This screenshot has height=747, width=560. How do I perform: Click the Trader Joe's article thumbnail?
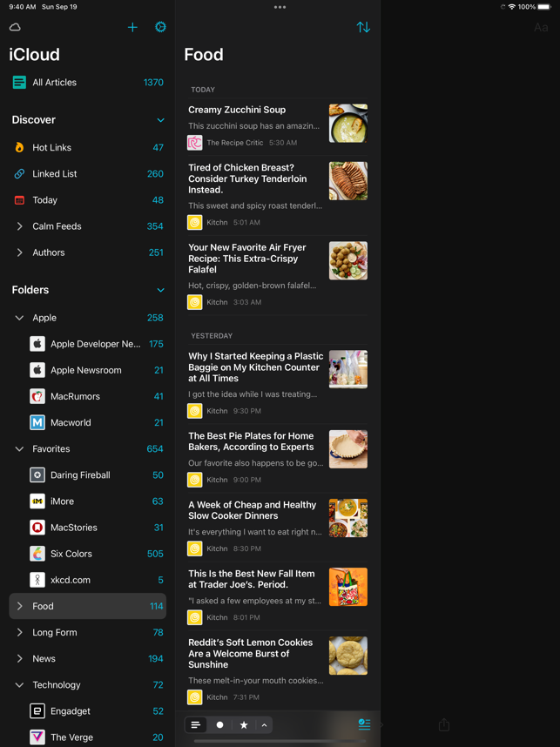(347, 587)
